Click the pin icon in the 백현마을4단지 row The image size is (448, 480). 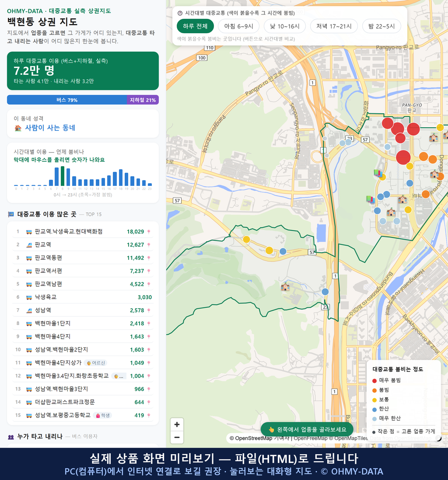[x=149, y=337]
